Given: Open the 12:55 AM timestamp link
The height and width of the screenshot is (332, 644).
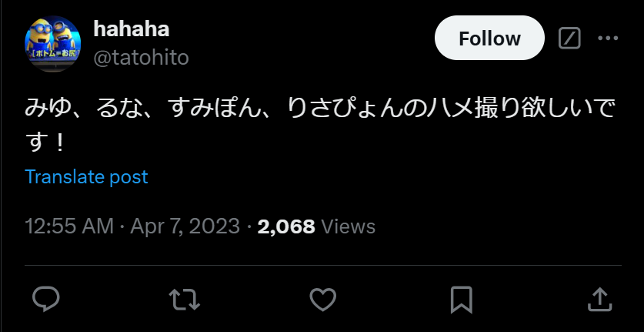Looking at the screenshot, I should point(69,226).
